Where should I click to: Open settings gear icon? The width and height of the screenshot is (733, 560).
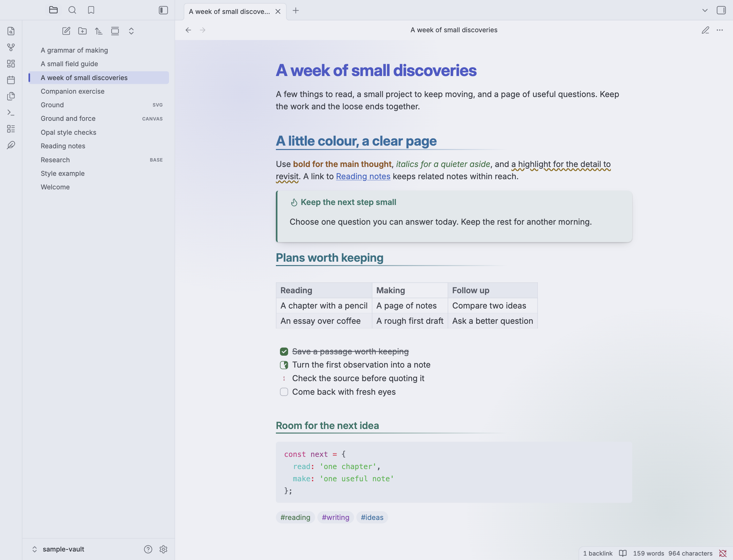tap(163, 549)
